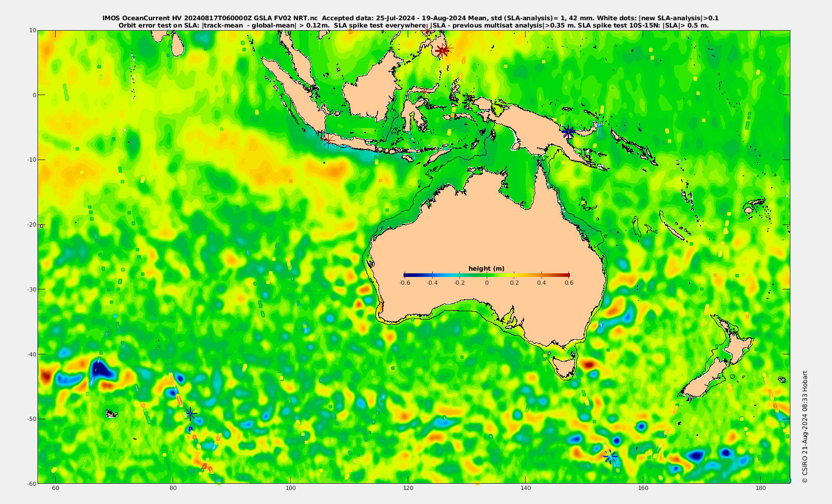The width and height of the screenshot is (832, 504).
Task: Click the latitude axis label '-40'
Action: (31, 354)
